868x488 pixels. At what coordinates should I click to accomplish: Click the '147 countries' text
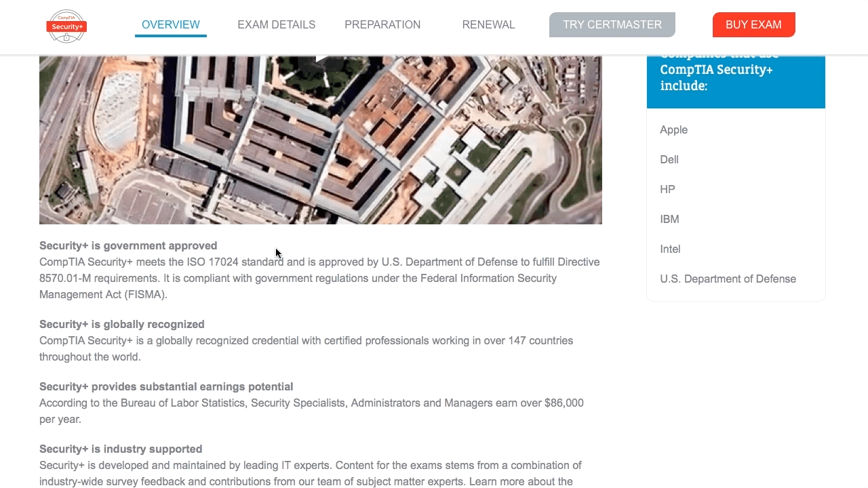click(x=539, y=341)
